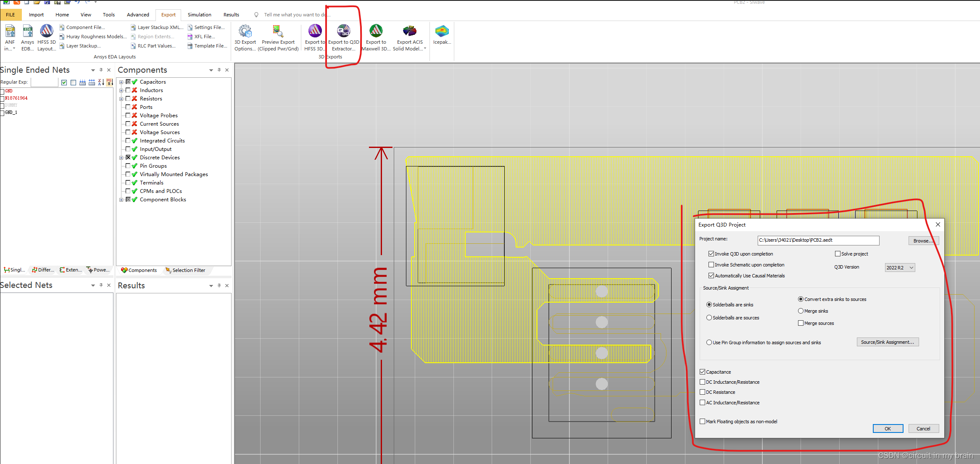Expand Capacitors tree node

(x=121, y=82)
